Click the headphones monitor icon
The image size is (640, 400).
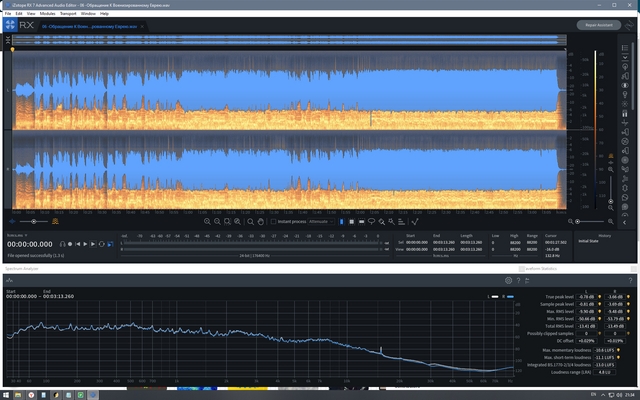pyautogui.click(x=62, y=243)
